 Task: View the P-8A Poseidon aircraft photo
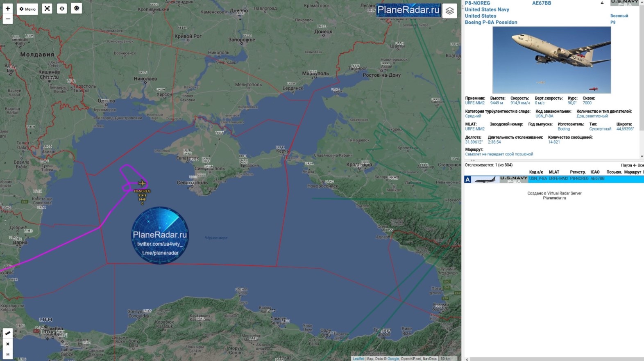click(551, 60)
